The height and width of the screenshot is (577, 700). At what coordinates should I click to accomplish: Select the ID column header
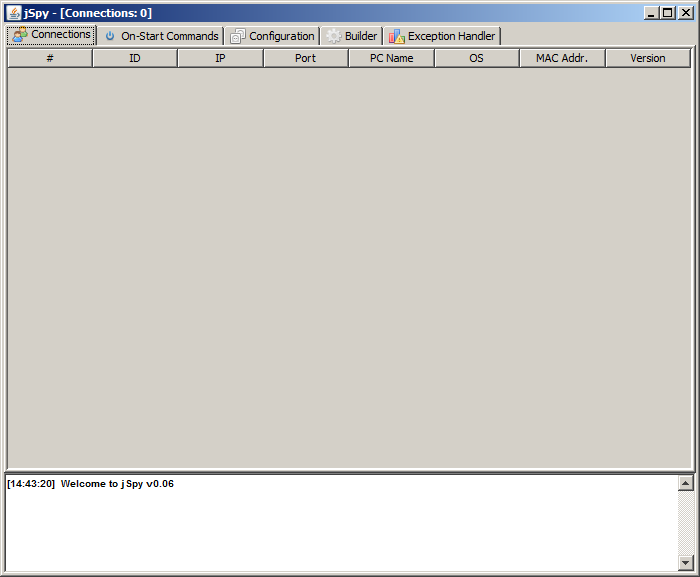coord(135,58)
